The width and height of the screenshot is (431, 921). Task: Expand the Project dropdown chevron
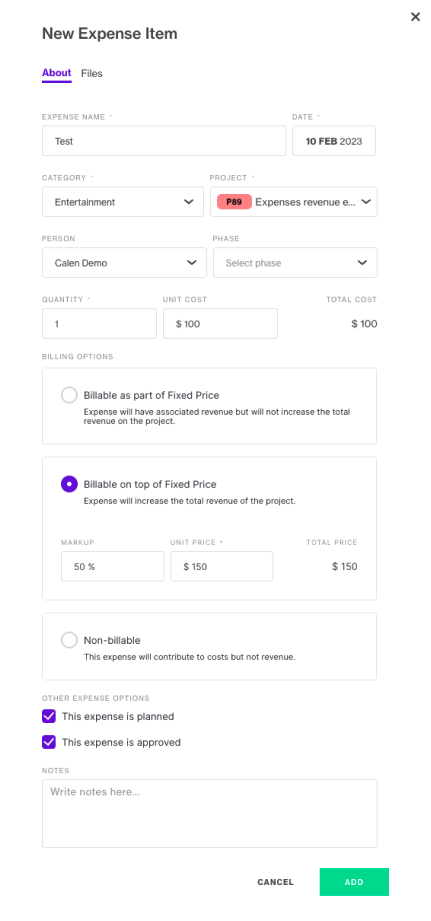tap(366, 202)
